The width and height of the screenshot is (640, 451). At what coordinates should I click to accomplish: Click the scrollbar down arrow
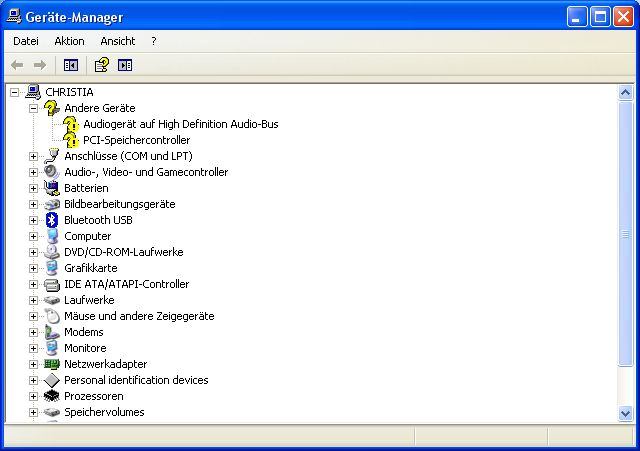626,413
